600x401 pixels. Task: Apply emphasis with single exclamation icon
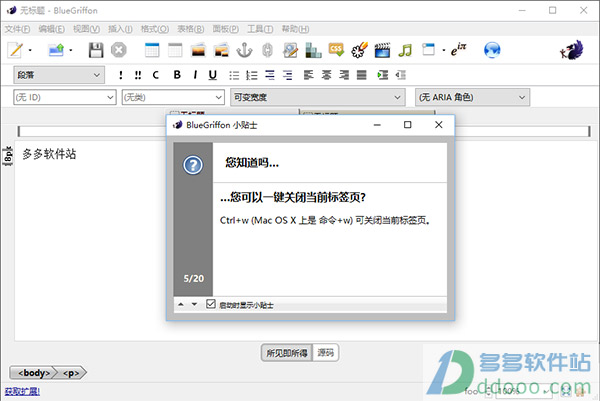click(121, 75)
